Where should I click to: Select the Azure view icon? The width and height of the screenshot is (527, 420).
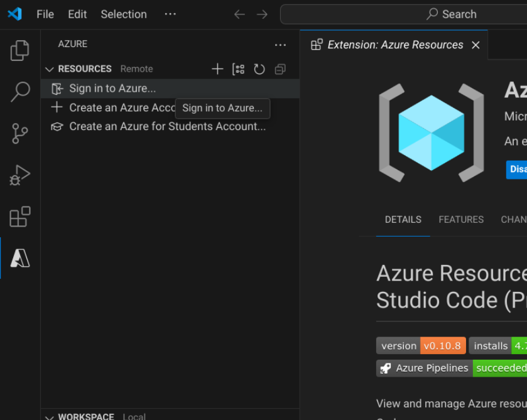pyautogui.click(x=20, y=258)
